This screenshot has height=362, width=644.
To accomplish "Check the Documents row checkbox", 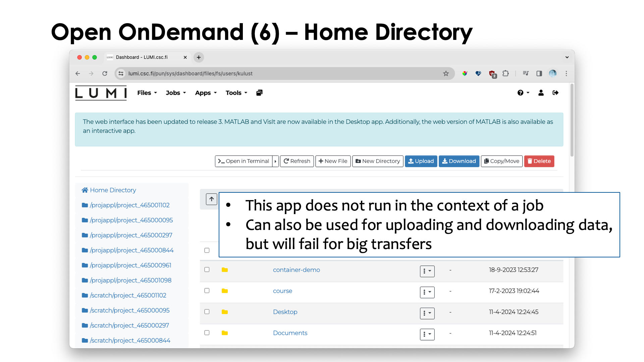I will [207, 333].
